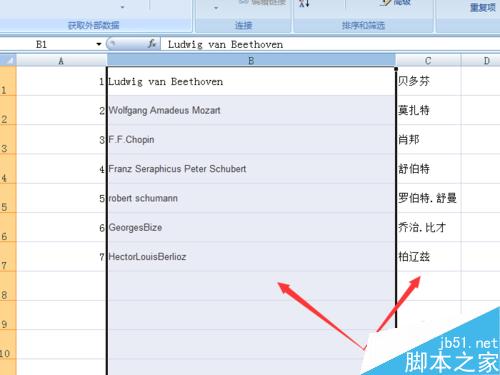Click the Select All corner triangle
500x375 pixels.
coord(8,61)
